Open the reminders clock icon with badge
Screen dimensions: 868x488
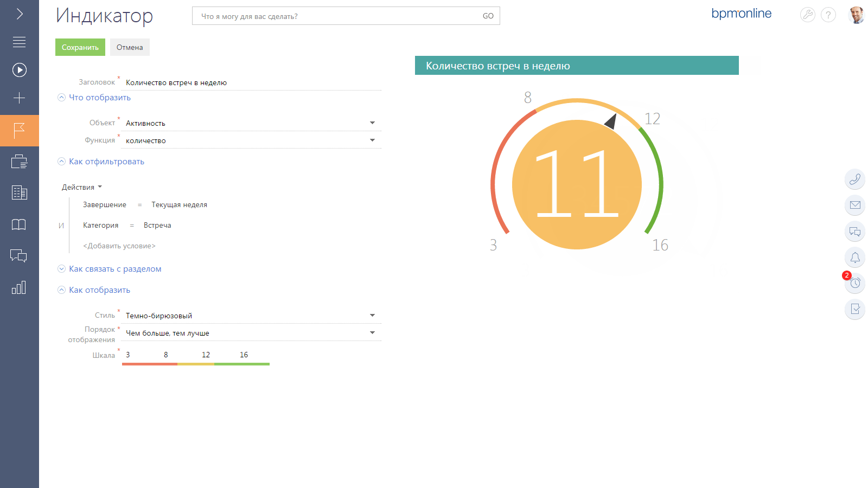click(x=855, y=283)
